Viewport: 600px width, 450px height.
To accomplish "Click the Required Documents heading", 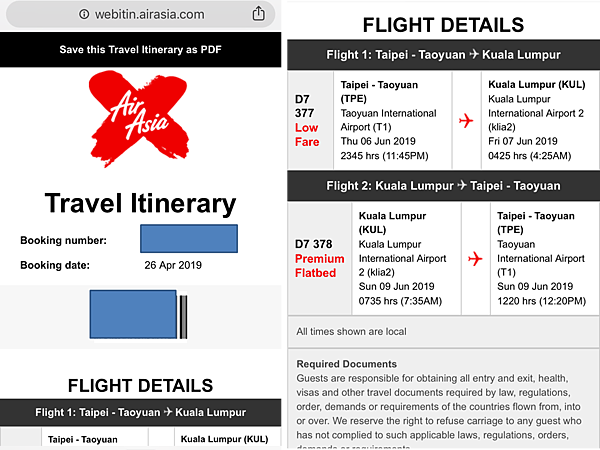I will pos(346,364).
